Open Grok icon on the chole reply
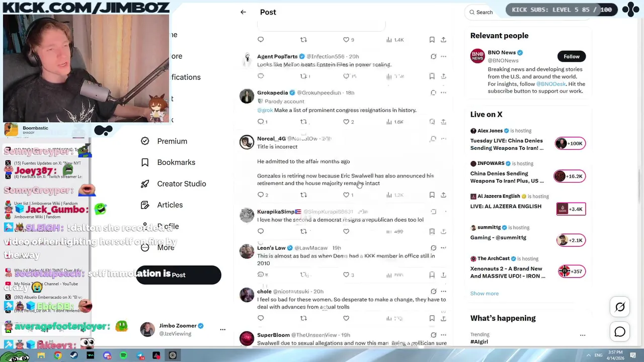This screenshot has height=362, width=644. point(433,291)
